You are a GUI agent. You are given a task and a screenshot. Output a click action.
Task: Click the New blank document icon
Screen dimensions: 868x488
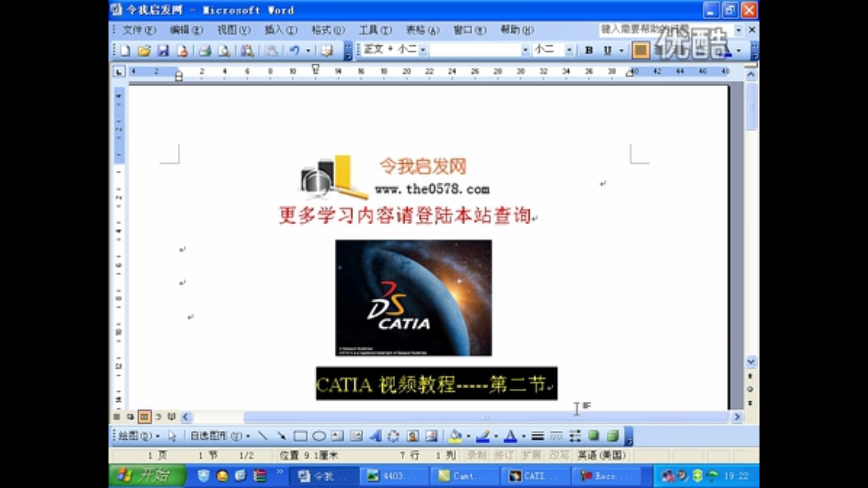[125, 51]
